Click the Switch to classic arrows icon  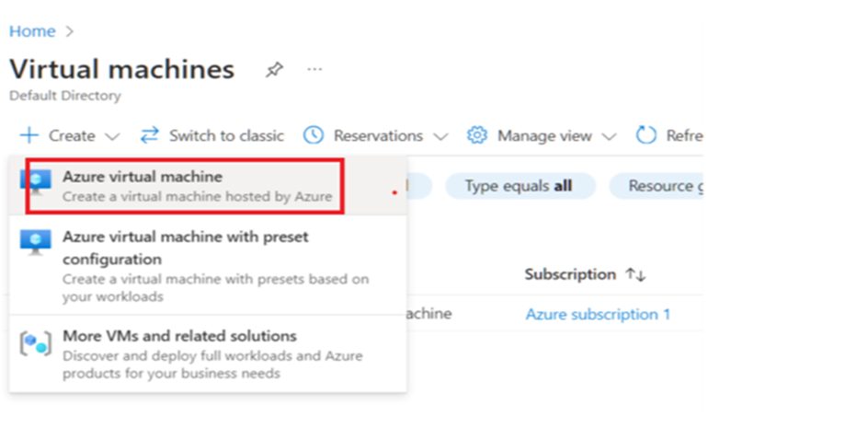(150, 135)
